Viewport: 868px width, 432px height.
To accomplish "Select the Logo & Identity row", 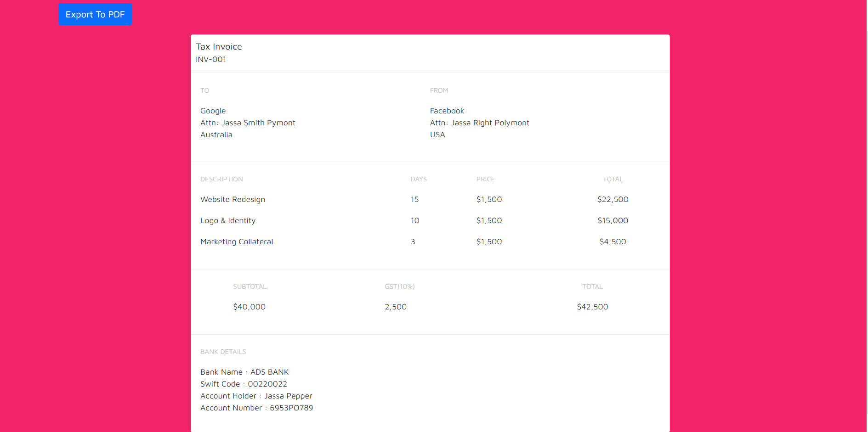I will [x=228, y=221].
